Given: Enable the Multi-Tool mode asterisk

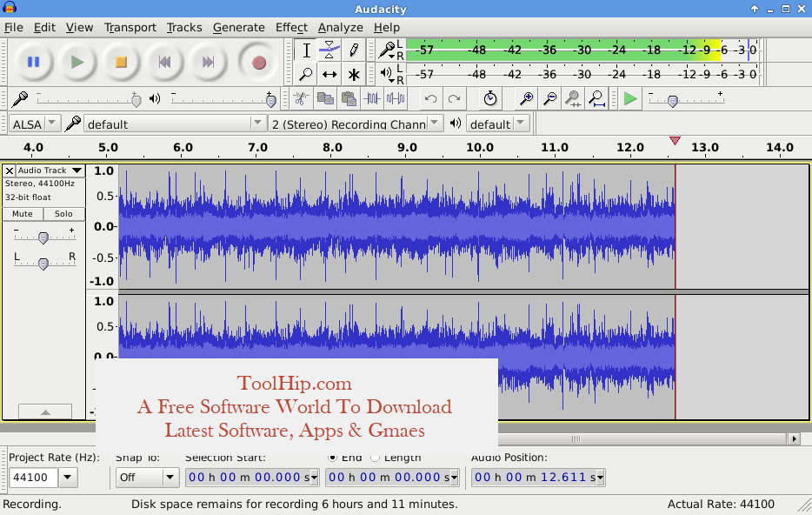Looking at the screenshot, I should [x=354, y=74].
